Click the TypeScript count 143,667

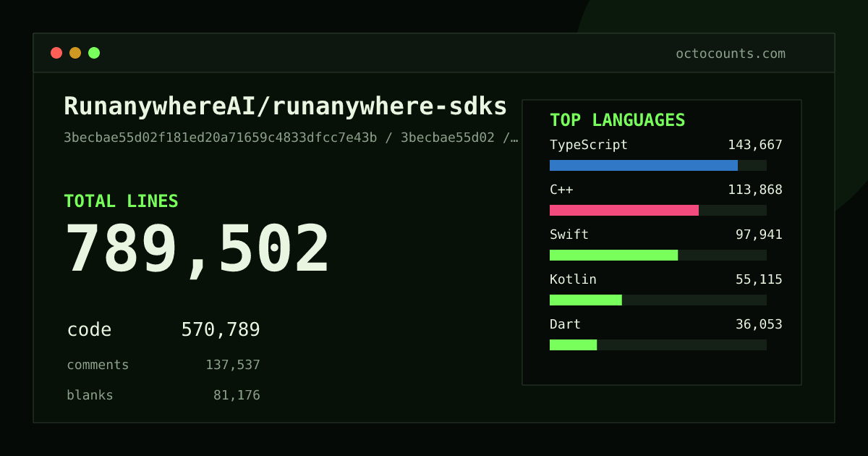[755, 145]
